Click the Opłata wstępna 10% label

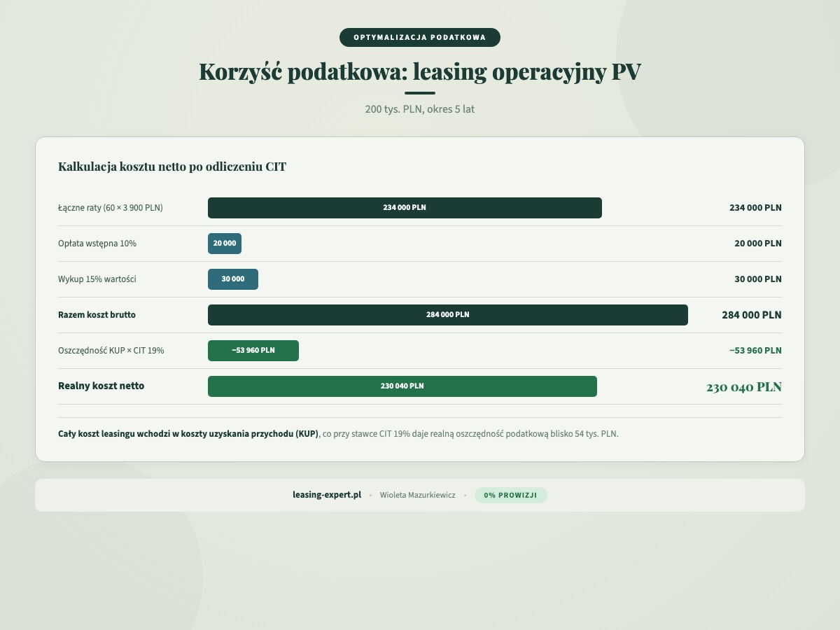click(97, 243)
